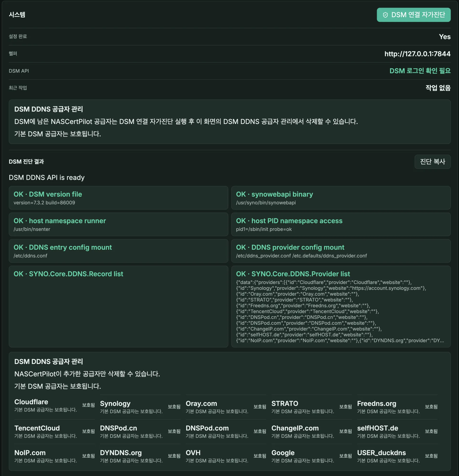Screen dimensions: 459x476
Task: Click the /etc/ddns.conf path text
Action: 30,256
